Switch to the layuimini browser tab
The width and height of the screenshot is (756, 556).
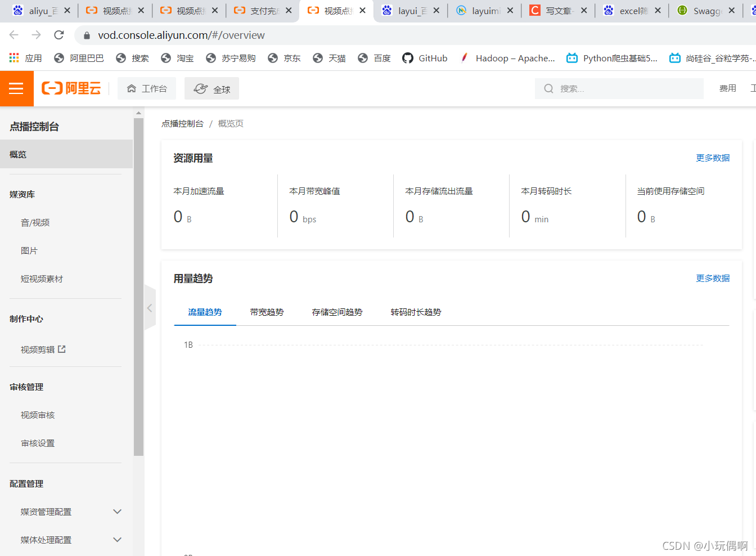[484, 11]
